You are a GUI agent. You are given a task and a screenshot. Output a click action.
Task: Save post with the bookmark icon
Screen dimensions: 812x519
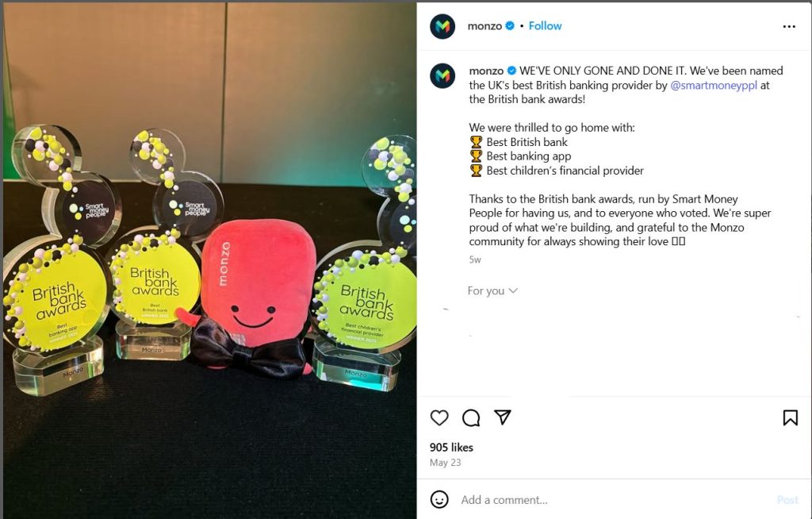(790, 417)
